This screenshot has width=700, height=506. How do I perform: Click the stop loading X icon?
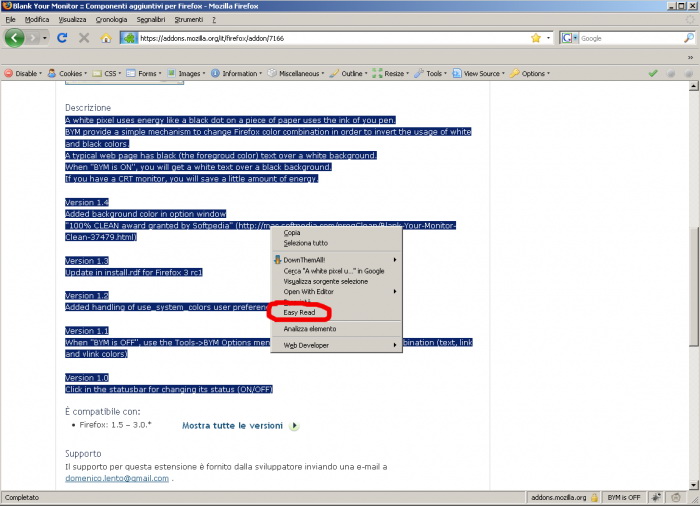(84, 38)
